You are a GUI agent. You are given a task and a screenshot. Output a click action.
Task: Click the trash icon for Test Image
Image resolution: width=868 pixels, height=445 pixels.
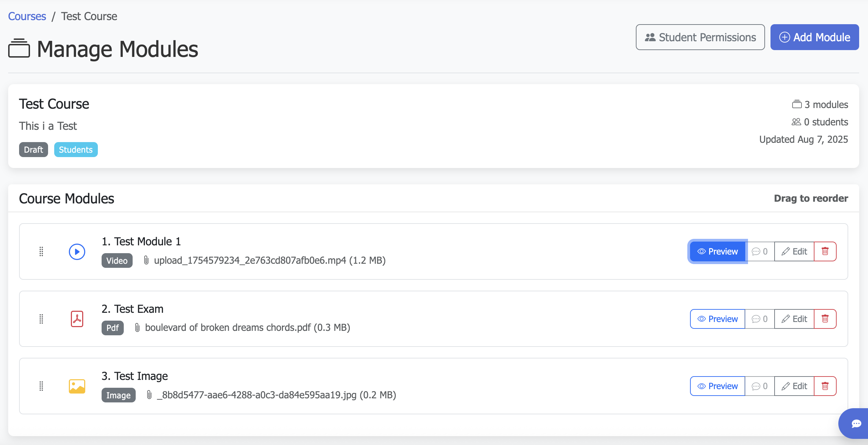pyautogui.click(x=825, y=386)
